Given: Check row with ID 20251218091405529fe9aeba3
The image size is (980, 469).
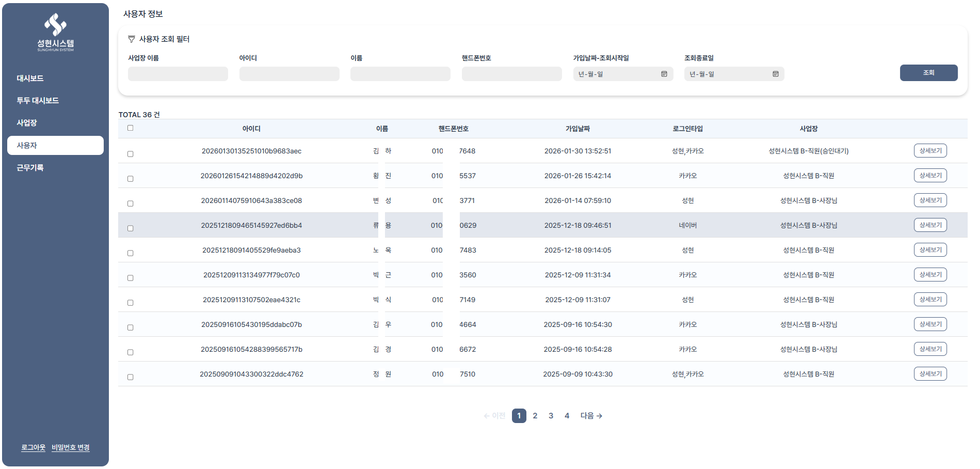Looking at the screenshot, I should (131, 253).
